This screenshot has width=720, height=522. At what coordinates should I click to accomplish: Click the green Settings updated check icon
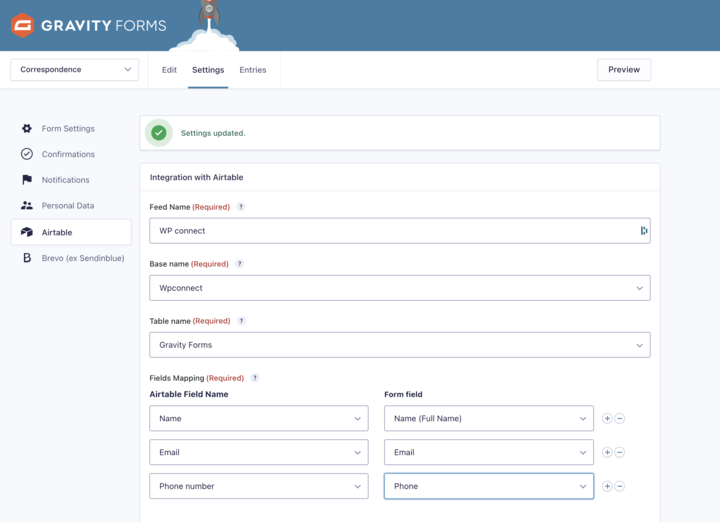click(x=159, y=133)
